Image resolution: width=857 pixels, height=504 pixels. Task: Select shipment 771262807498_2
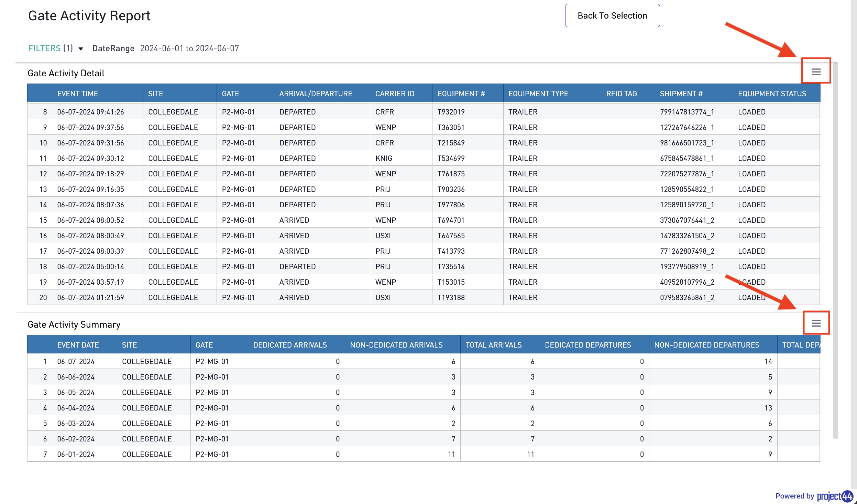pyautogui.click(x=687, y=251)
